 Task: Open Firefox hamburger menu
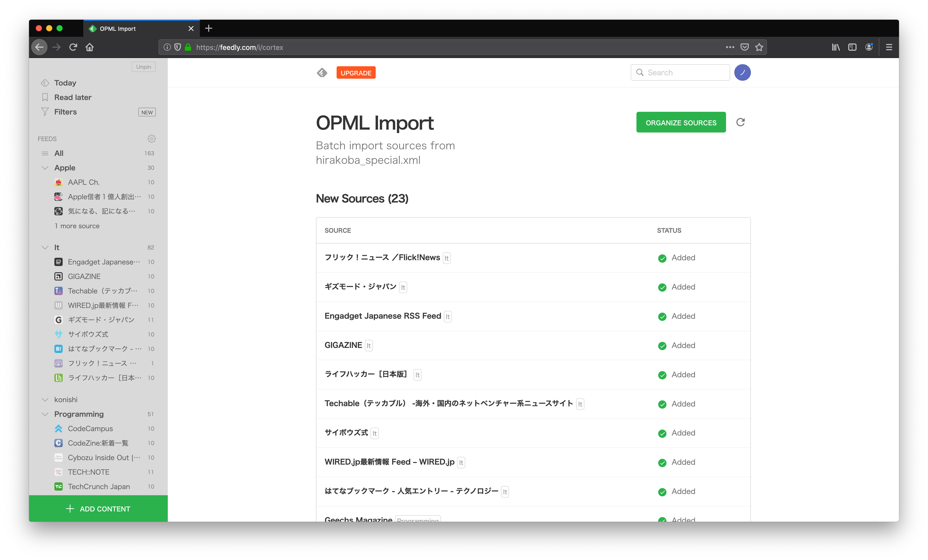click(x=889, y=47)
